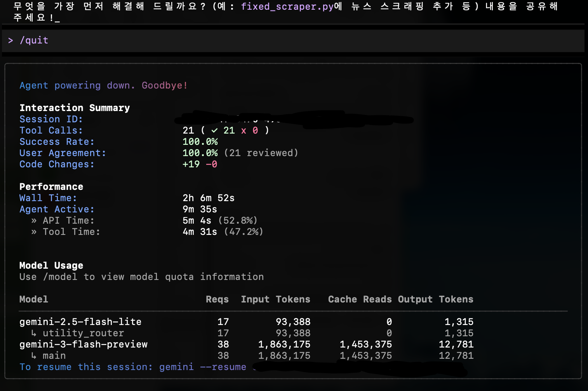This screenshot has height=391, width=588.
Task: Click the 'Model Usage' heading
Action: (x=51, y=266)
